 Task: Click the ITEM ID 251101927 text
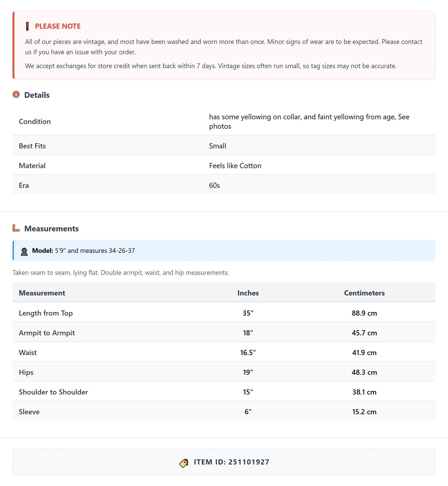tap(232, 462)
